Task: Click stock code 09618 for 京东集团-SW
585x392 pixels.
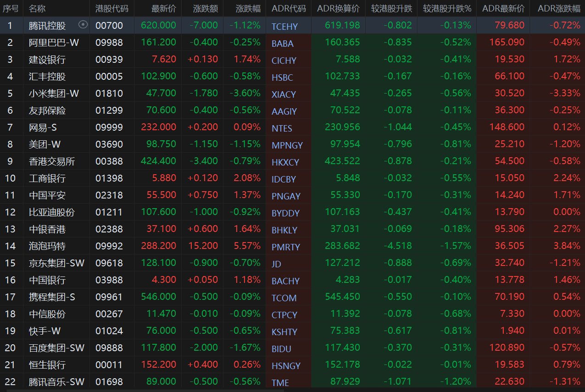Action: pos(109,263)
